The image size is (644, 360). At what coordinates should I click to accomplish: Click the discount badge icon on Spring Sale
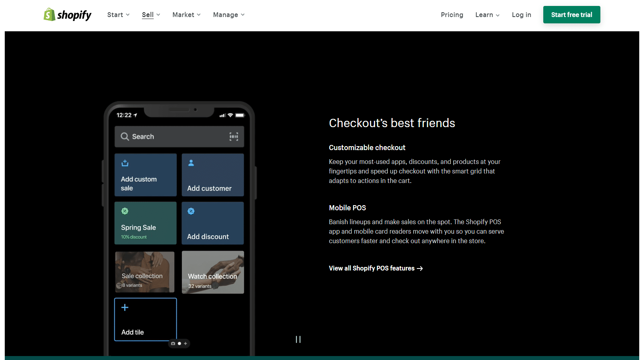[125, 211]
